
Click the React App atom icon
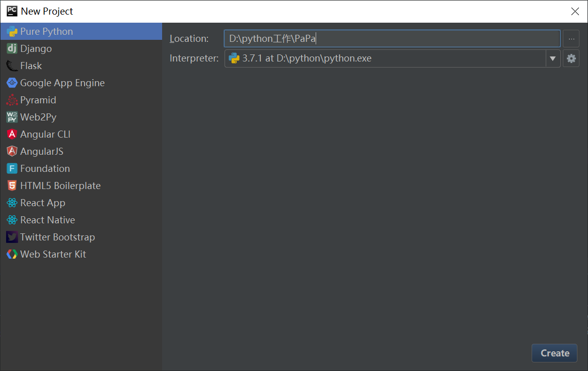coord(12,203)
